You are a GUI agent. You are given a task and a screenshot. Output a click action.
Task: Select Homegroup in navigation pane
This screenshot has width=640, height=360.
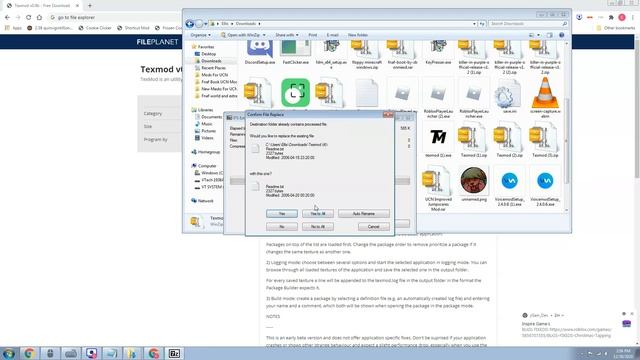[209, 152]
